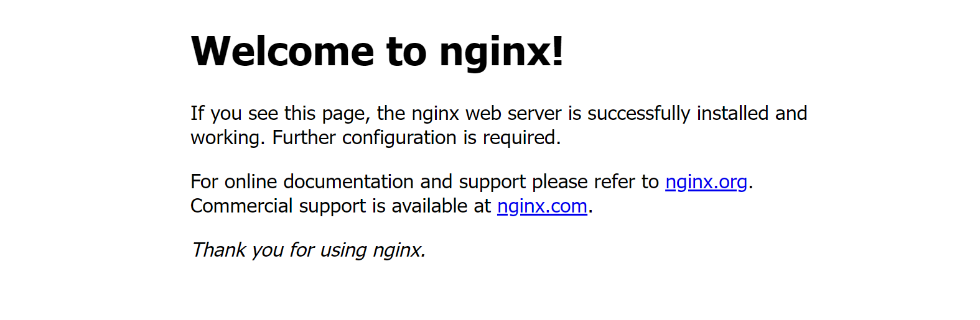The width and height of the screenshot is (980, 320).
Task: Click the word 'working.' in the first paragraph
Action: 228,138
